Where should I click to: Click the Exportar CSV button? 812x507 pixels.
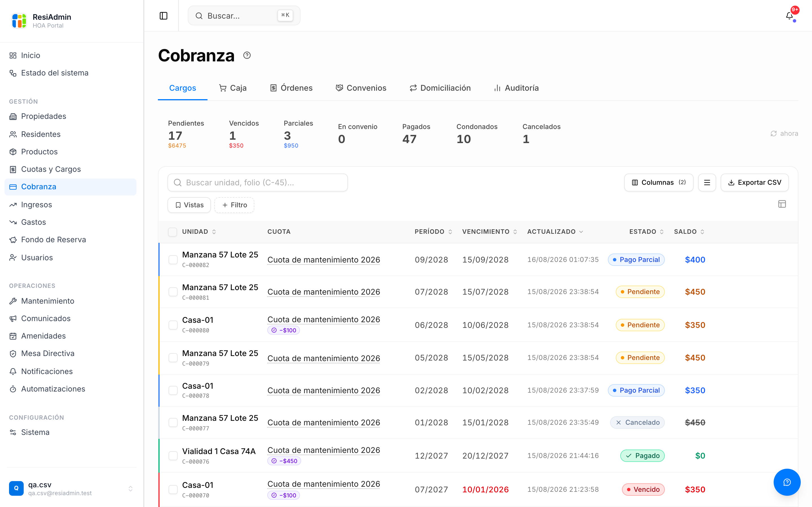[x=754, y=183]
